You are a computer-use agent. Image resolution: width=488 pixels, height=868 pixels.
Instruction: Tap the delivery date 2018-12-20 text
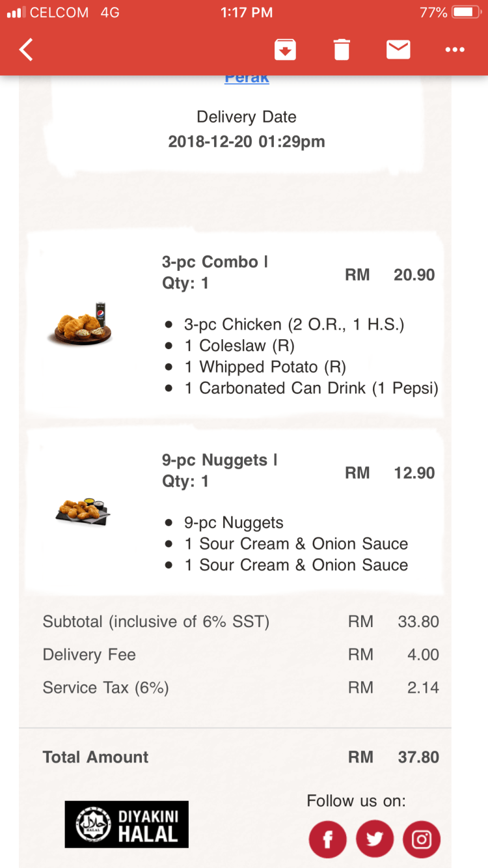pos(247,141)
